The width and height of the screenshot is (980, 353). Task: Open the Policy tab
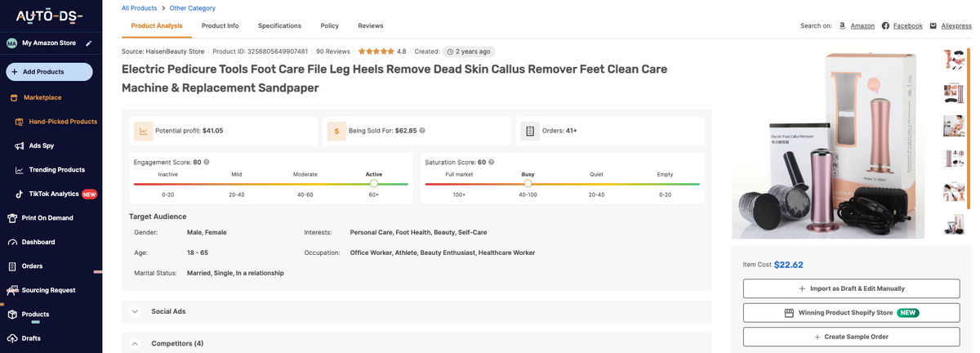[330, 25]
